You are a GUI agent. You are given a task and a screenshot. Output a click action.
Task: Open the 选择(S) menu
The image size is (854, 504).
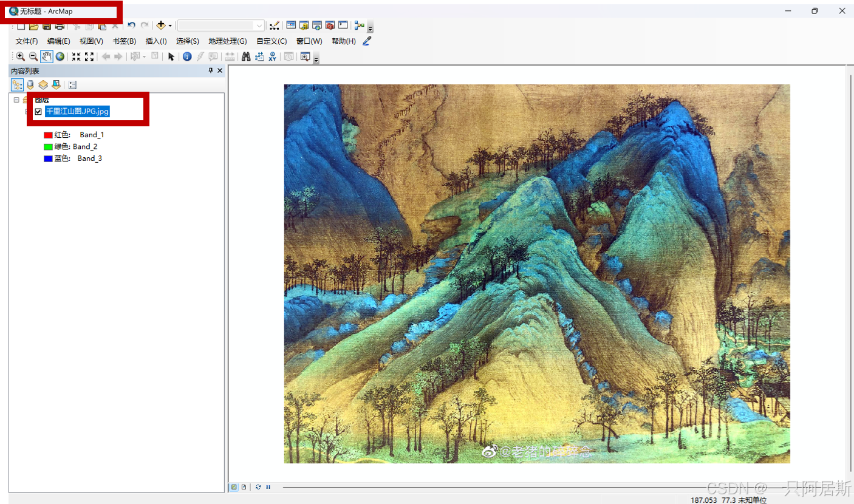pyautogui.click(x=188, y=41)
